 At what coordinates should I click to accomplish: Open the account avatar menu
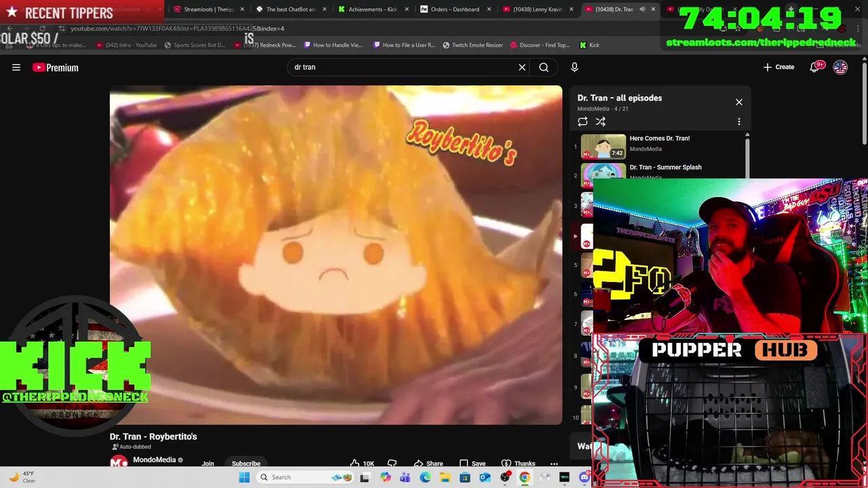(x=840, y=67)
